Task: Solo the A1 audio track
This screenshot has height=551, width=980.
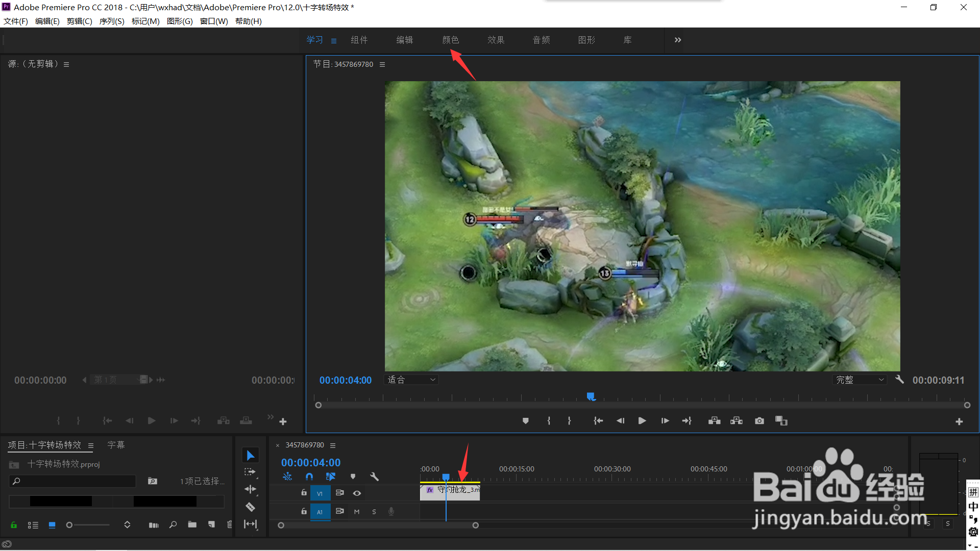Action: (374, 511)
